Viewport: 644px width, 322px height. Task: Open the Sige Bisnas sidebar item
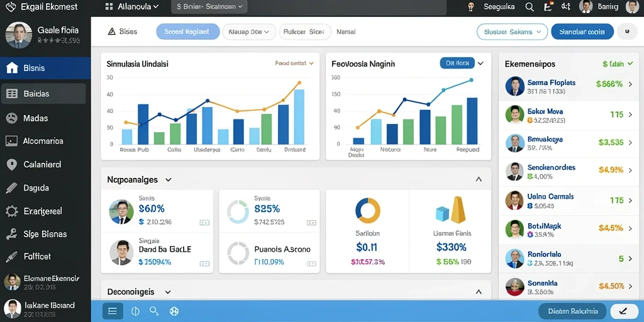[45, 234]
